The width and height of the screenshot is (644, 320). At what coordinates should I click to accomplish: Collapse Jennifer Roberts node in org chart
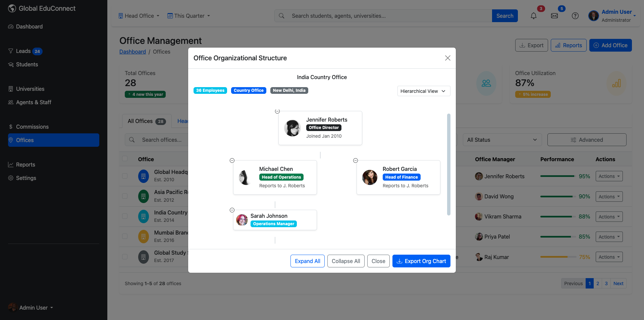(x=277, y=111)
